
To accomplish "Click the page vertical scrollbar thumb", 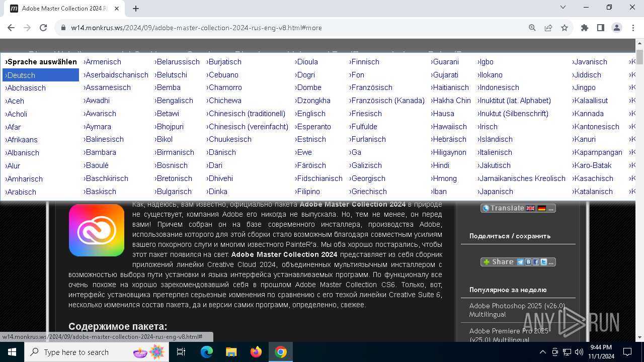I will pyautogui.click(x=640, y=57).
